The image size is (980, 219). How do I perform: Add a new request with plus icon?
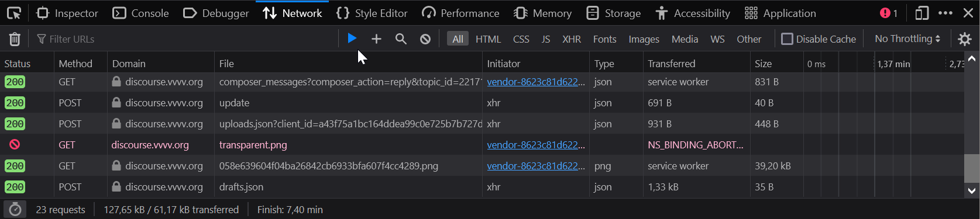coord(376,39)
